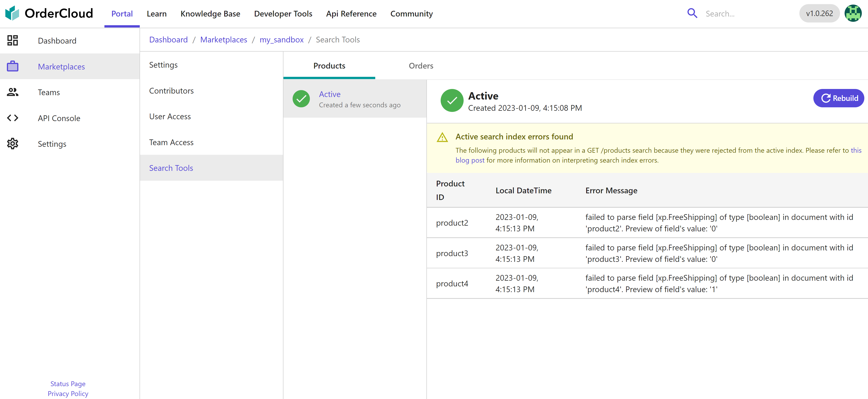Click the Teams sidebar icon
Image resolution: width=868 pixels, height=399 pixels.
pos(12,92)
